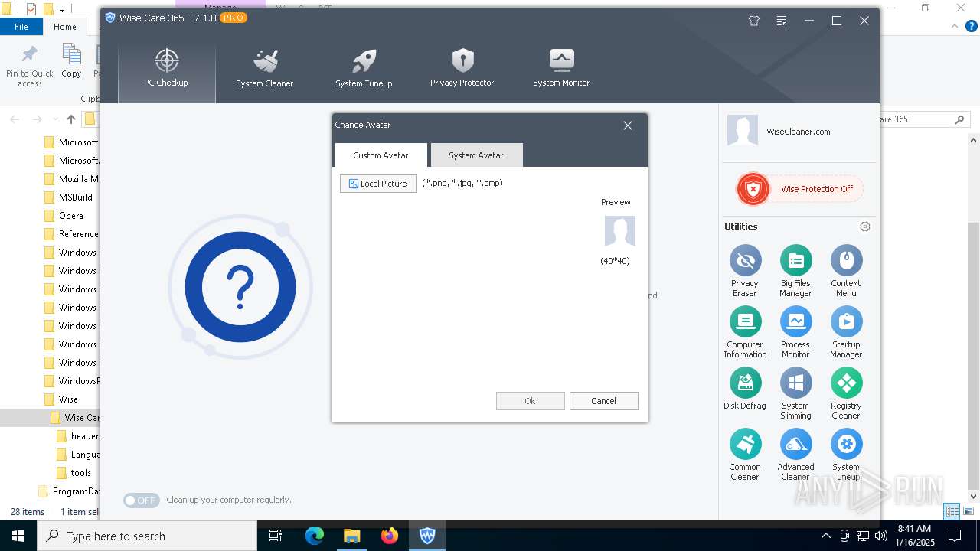
Task: Launch Microsoft Edge from taskbar
Action: coord(315,536)
